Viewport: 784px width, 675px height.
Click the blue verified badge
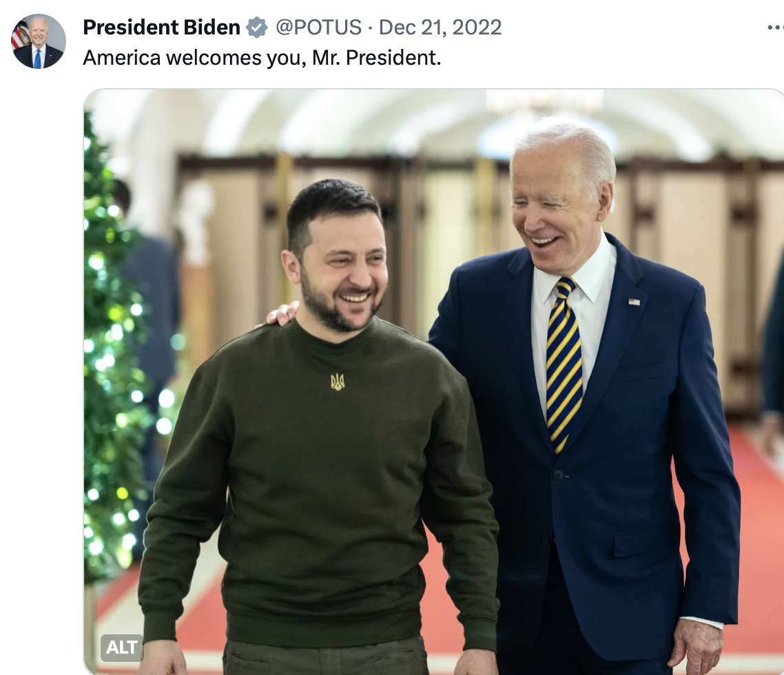tap(257, 28)
